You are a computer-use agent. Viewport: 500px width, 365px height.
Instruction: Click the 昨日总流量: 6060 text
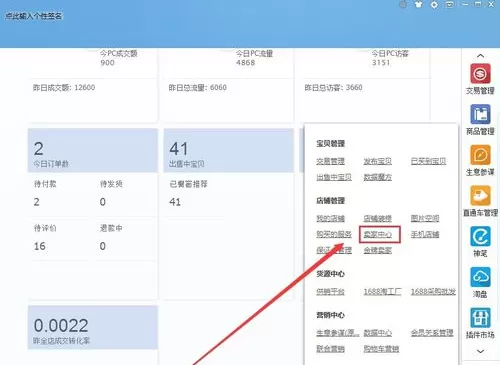[x=198, y=87]
